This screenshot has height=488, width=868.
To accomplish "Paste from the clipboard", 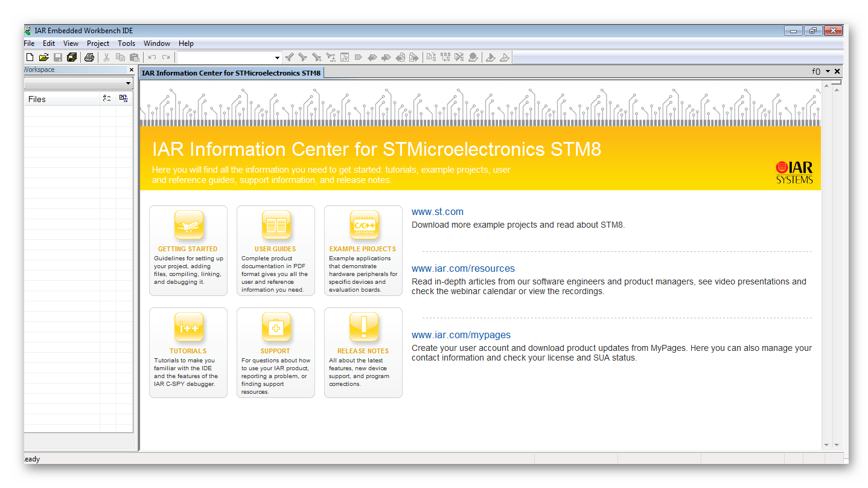I will coord(134,57).
